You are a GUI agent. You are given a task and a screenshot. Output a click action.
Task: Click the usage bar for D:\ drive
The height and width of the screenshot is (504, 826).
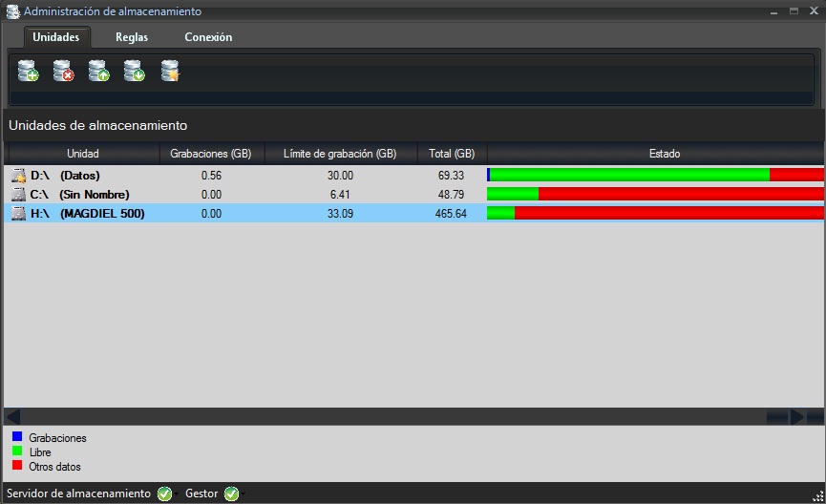tap(654, 176)
